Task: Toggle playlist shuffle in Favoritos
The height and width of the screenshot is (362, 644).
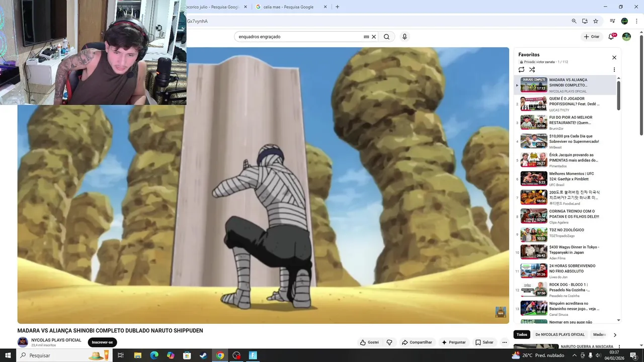Action: [x=532, y=70]
